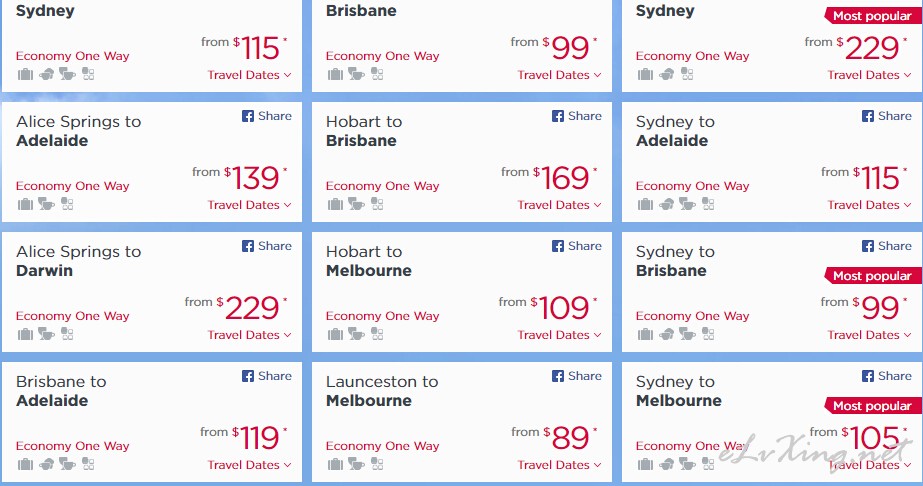Click the seat selection icon on Alice Springs to Darwin
This screenshot has width=923, height=486.
pyautogui.click(x=67, y=334)
